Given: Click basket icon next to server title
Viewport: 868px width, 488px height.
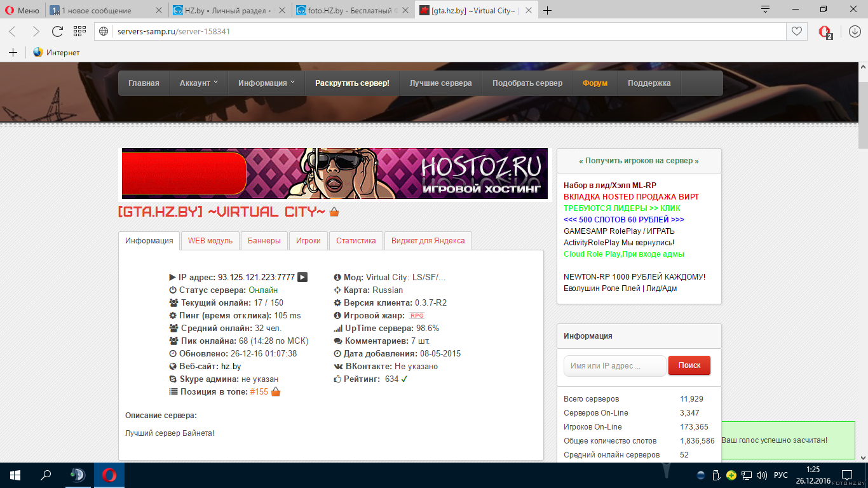Looking at the screenshot, I should (x=334, y=212).
